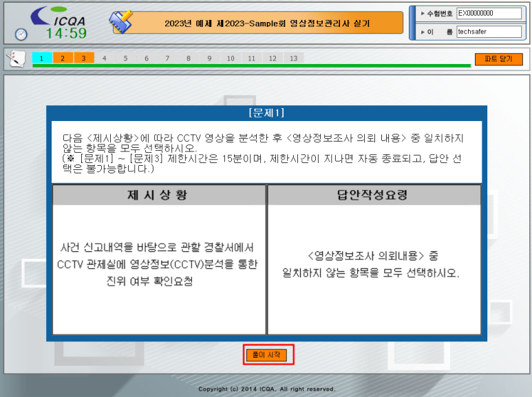This screenshot has height=397, width=532.
Task: Select question 2 tab
Action: point(63,58)
